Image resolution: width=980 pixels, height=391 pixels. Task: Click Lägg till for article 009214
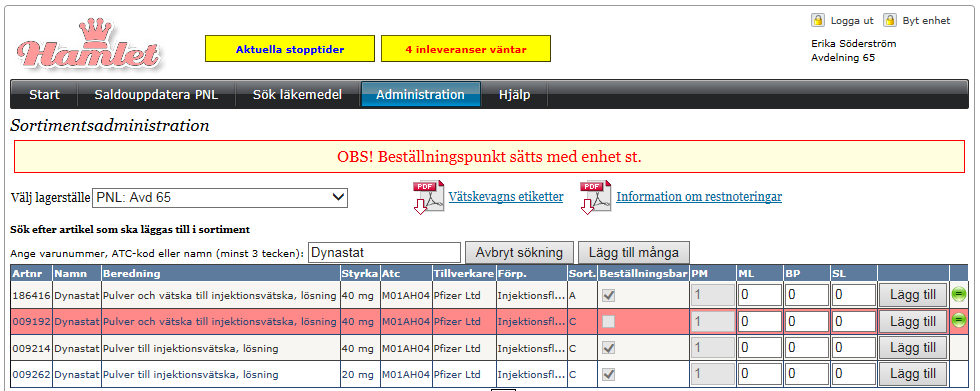point(913,348)
